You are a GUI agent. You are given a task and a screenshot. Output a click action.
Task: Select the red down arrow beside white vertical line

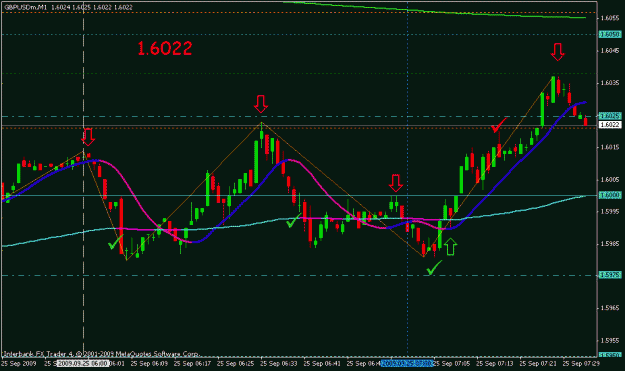coord(88,137)
